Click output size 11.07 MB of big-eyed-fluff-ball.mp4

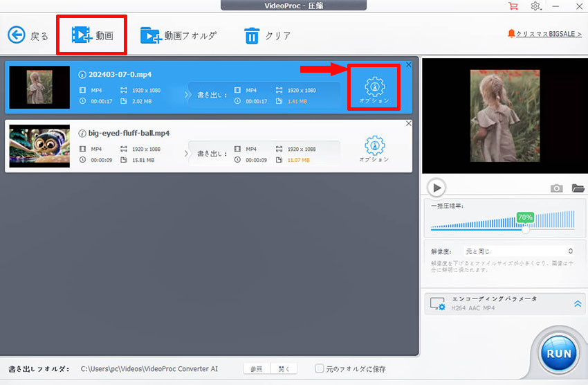click(299, 160)
